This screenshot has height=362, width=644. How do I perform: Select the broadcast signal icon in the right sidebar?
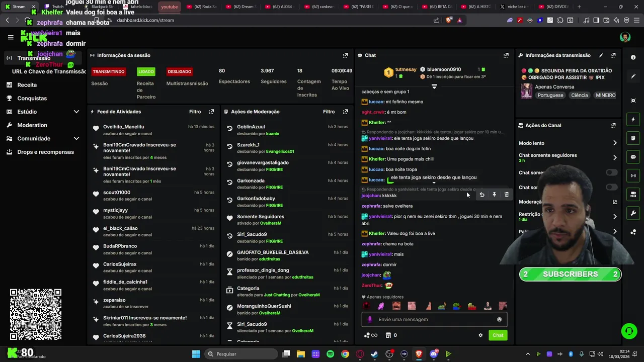(x=633, y=175)
